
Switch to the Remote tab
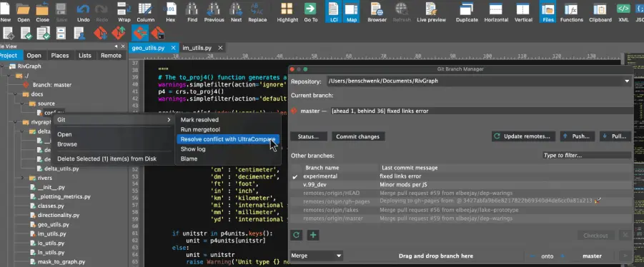click(111, 56)
